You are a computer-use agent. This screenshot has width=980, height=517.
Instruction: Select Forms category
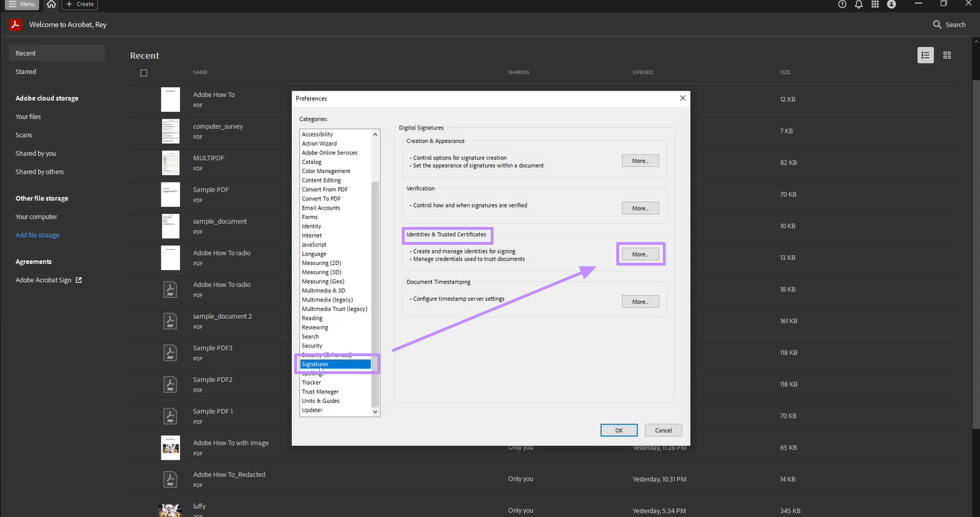click(x=309, y=217)
